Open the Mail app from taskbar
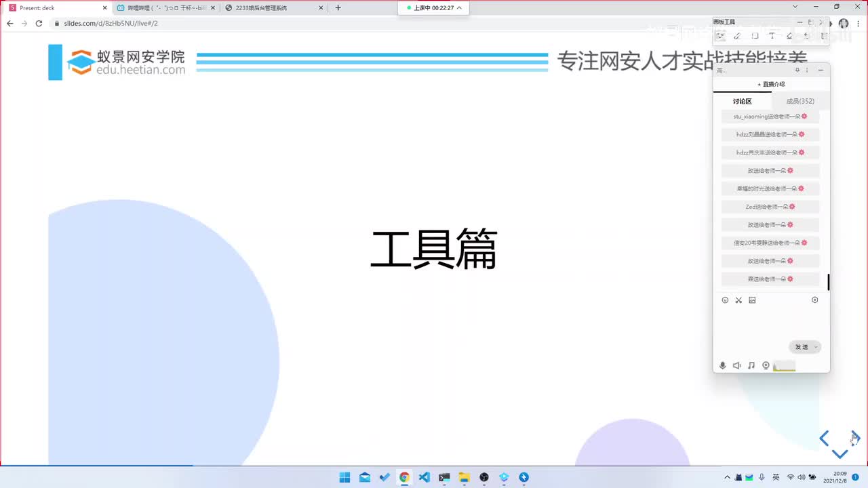 coord(365,477)
